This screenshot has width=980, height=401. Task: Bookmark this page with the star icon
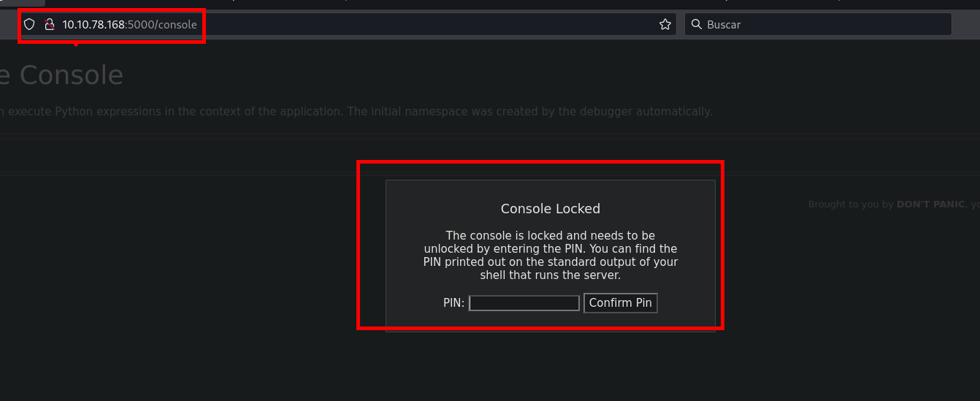tap(665, 24)
